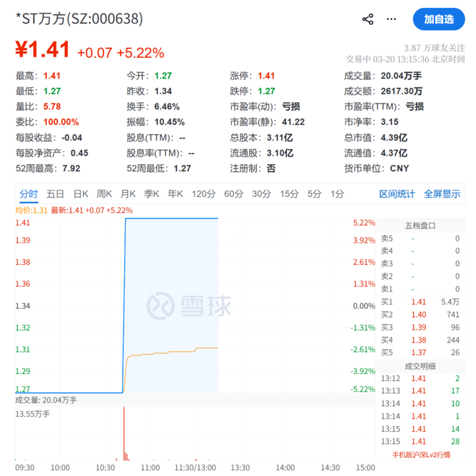Switch to the 5分 interval chart
The height and width of the screenshot is (476, 476).
point(314,193)
